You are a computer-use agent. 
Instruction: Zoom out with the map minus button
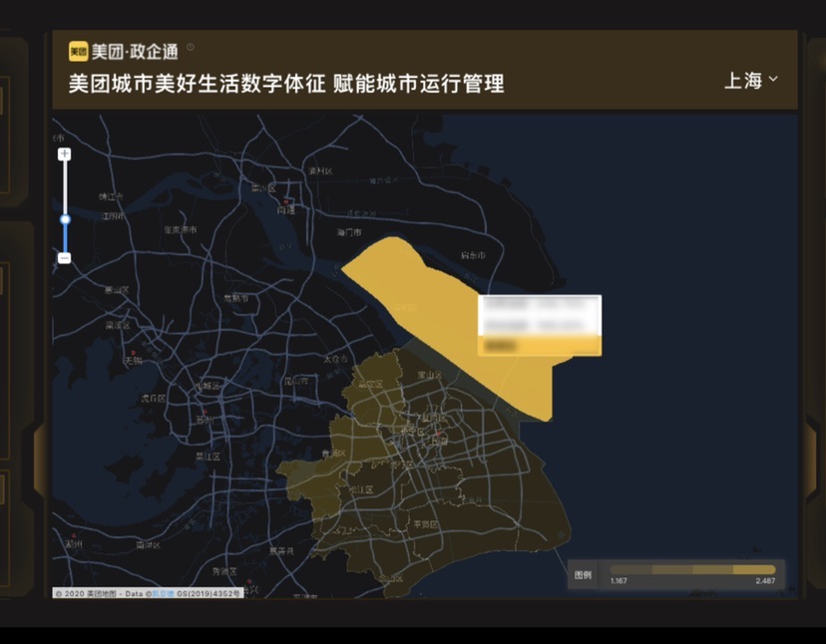(x=64, y=258)
